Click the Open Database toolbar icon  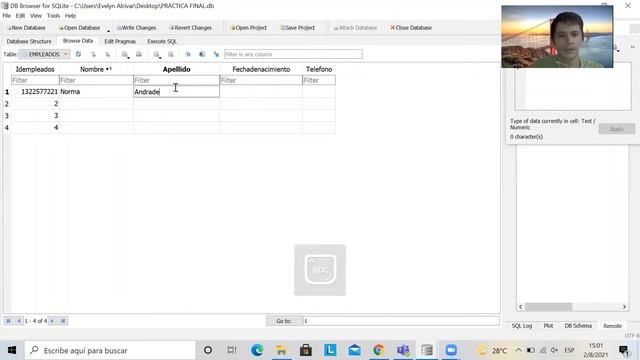coord(80,28)
